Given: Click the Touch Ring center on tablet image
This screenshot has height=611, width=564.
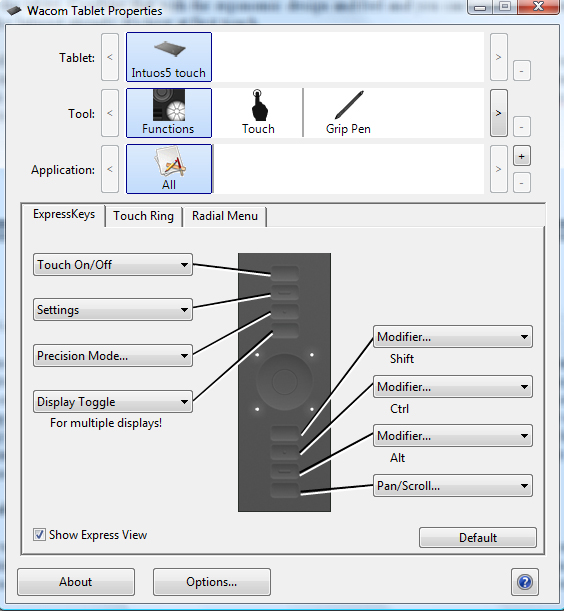Looking at the screenshot, I should (285, 381).
